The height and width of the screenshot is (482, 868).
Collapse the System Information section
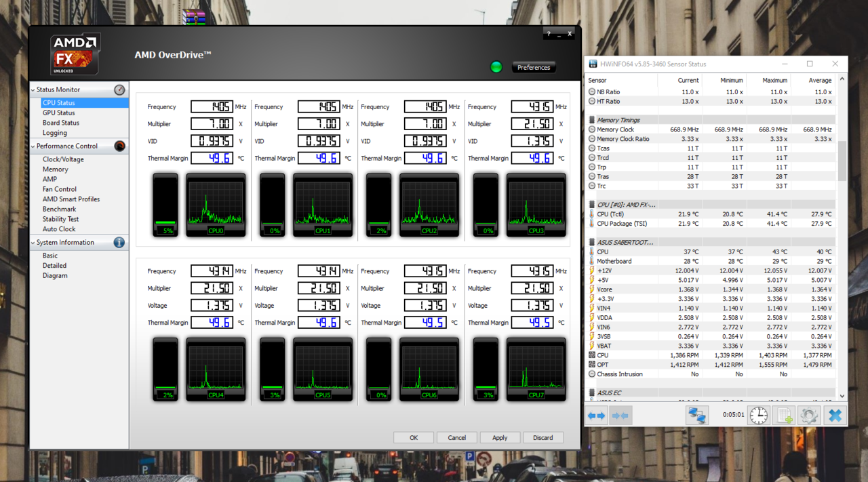(33, 242)
